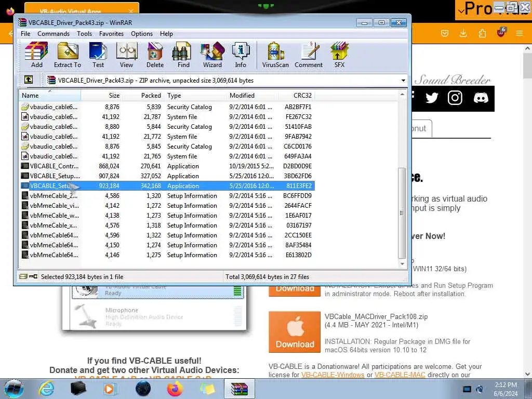Viewport: 532px width, 399px height.
Task: Launch the Wizard tool
Action: click(212, 55)
